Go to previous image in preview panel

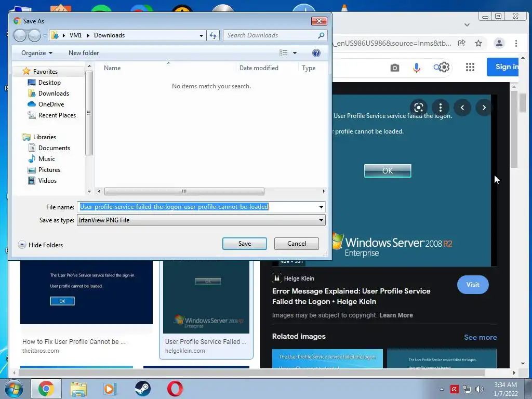point(462,108)
